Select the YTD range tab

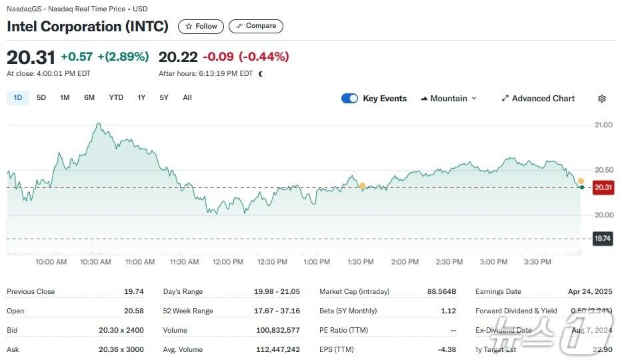[x=116, y=98]
